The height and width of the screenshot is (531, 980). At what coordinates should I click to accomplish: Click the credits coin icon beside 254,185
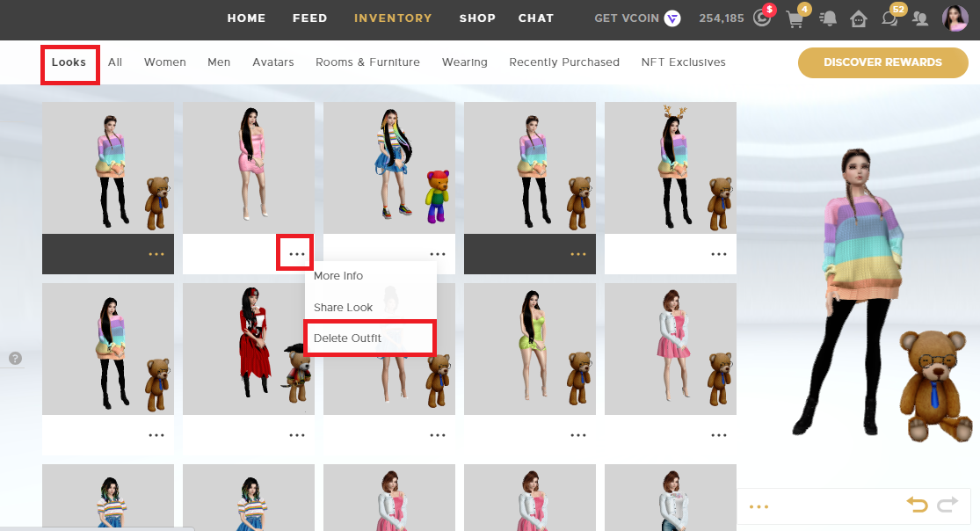(x=764, y=17)
